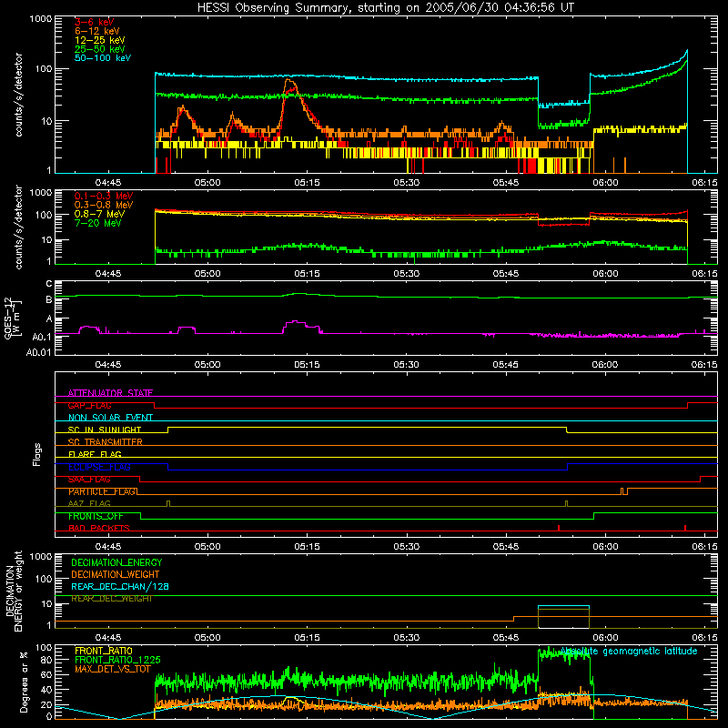
Task: Click the 0.8-7 MeV legend entry
Action: click(99, 214)
